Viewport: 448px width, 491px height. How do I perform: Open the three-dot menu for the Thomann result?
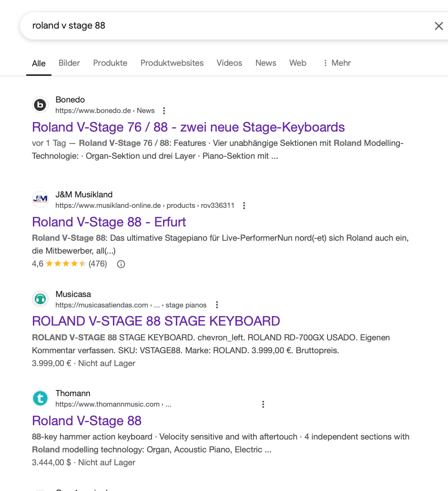pyautogui.click(x=263, y=404)
